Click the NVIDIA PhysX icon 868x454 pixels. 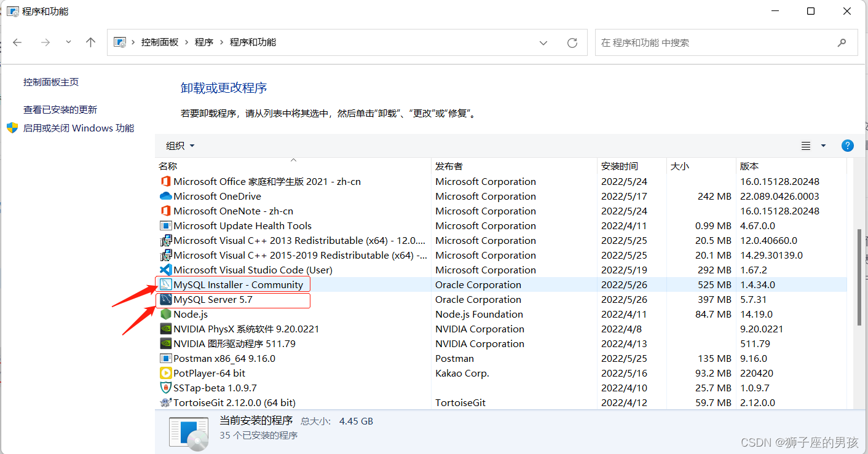[x=165, y=329]
